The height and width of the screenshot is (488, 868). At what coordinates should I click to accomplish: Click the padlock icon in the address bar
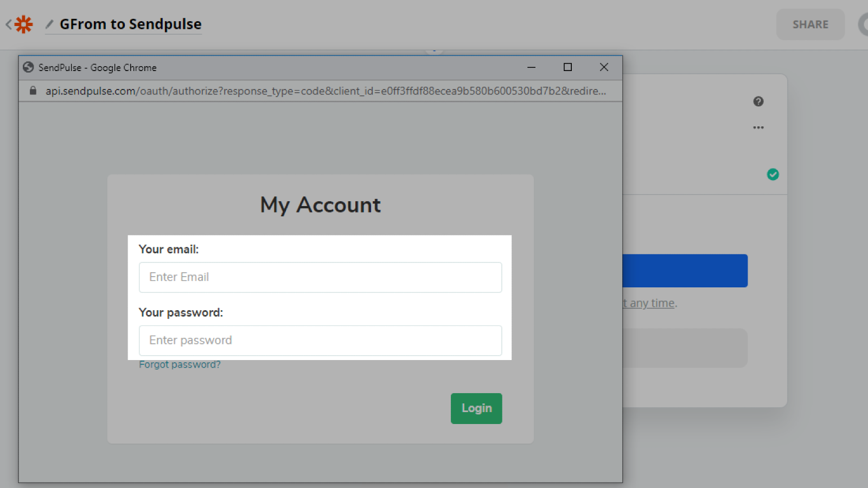tap(33, 91)
